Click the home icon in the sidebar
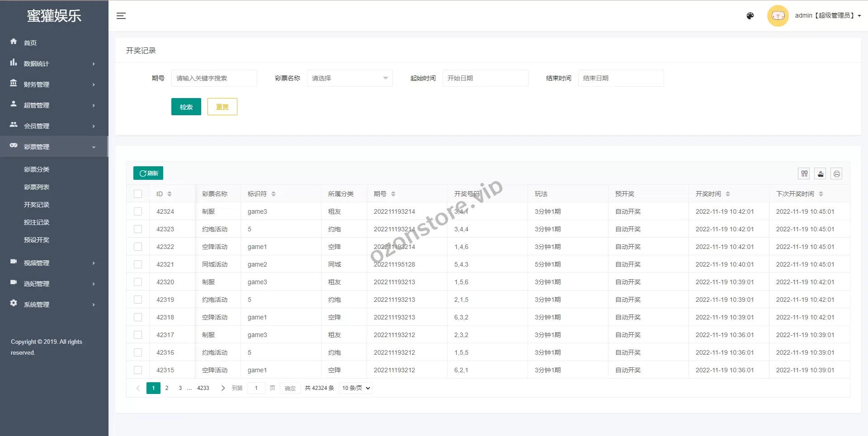Viewport: 868px width, 436px height. [14, 42]
